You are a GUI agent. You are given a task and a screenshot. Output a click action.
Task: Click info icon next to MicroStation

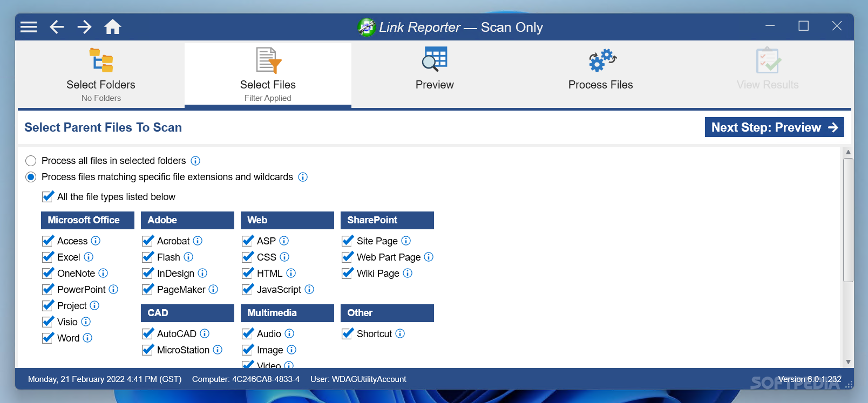(218, 350)
